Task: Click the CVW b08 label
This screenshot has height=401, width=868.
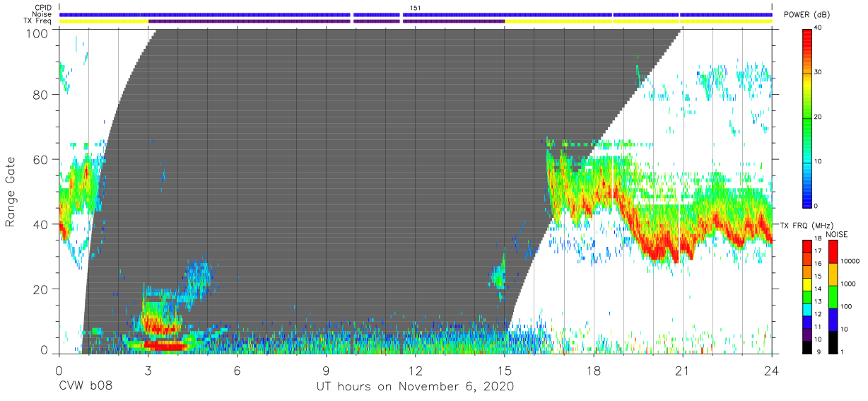Action: pos(85,386)
